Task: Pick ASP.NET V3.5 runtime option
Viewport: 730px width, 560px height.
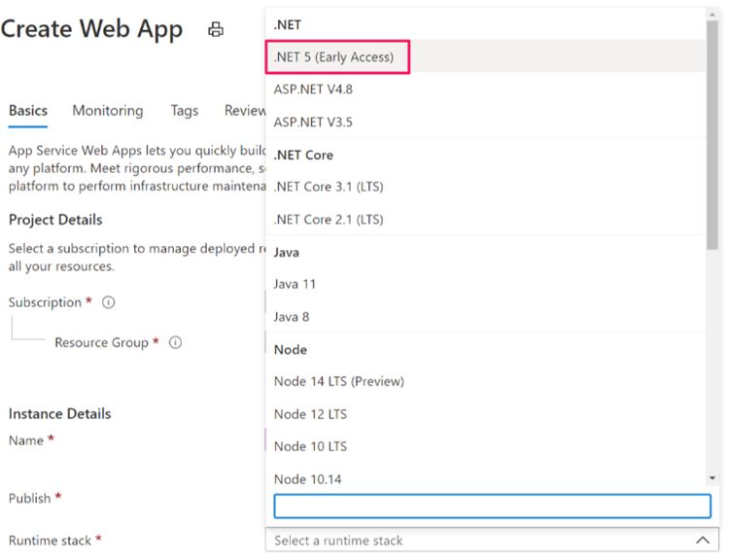Action: pyautogui.click(x=313, y=122)
